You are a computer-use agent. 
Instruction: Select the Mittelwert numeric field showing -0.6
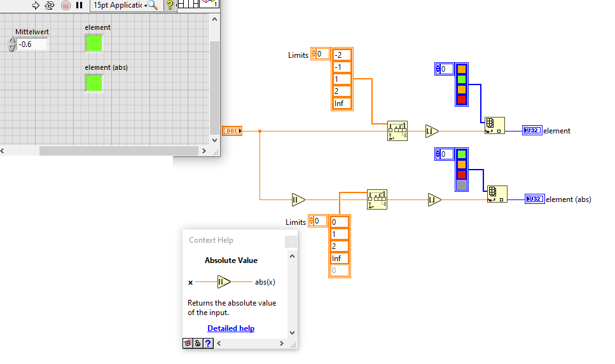tap(32, 44)
